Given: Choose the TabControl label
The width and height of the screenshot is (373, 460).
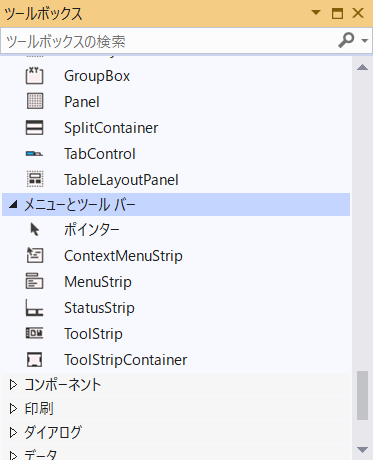Looking at the screenshot, I should tap(100, 154).
